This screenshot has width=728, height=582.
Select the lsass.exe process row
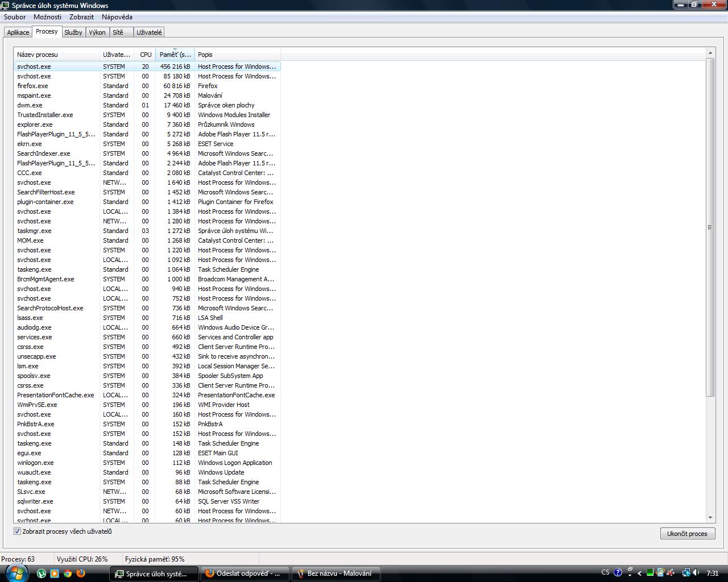[x=147, y=318]
